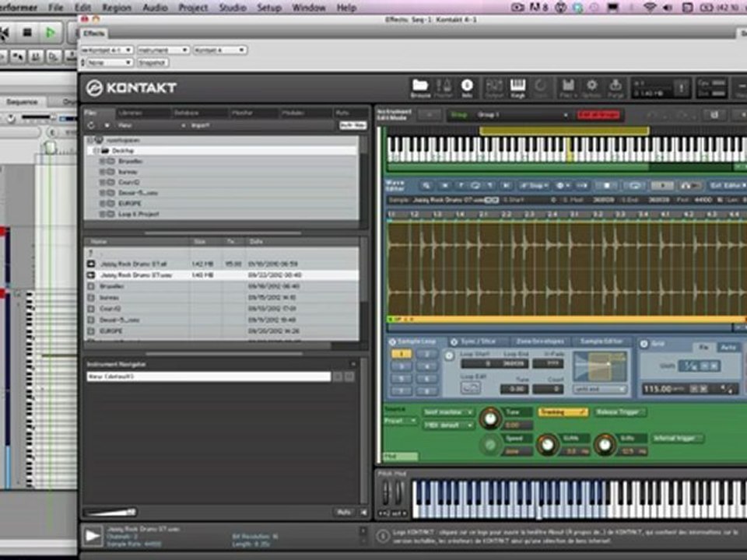Click the Import button in file browser
The height and width of the screenshot is (560, 747).
[x=201, y=125]
